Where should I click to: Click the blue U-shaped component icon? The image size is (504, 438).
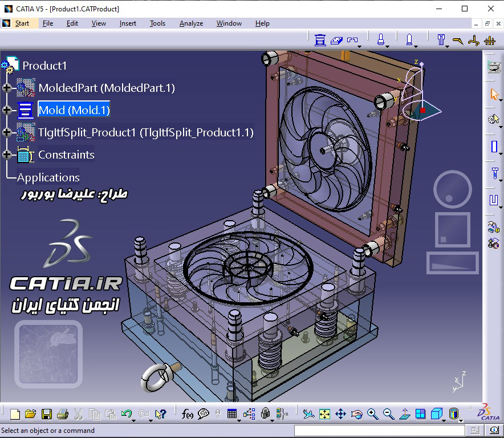[494, 200]
